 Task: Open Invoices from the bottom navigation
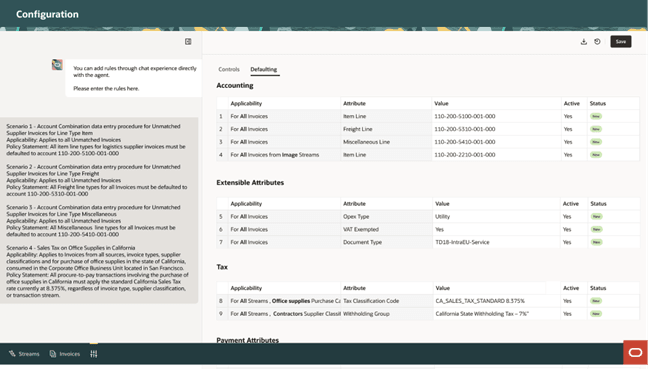pyautogui.click(x=65, y=354)
